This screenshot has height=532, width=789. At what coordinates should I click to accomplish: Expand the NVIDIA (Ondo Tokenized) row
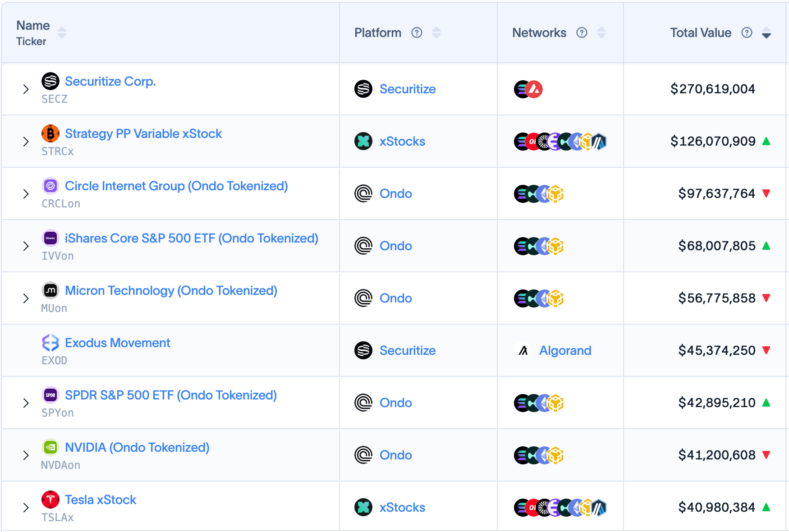pos(26,455)
